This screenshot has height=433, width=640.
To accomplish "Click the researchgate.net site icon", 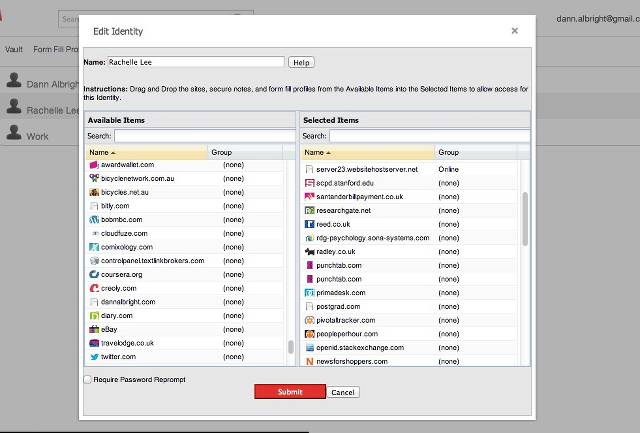I will click(309, 211).
